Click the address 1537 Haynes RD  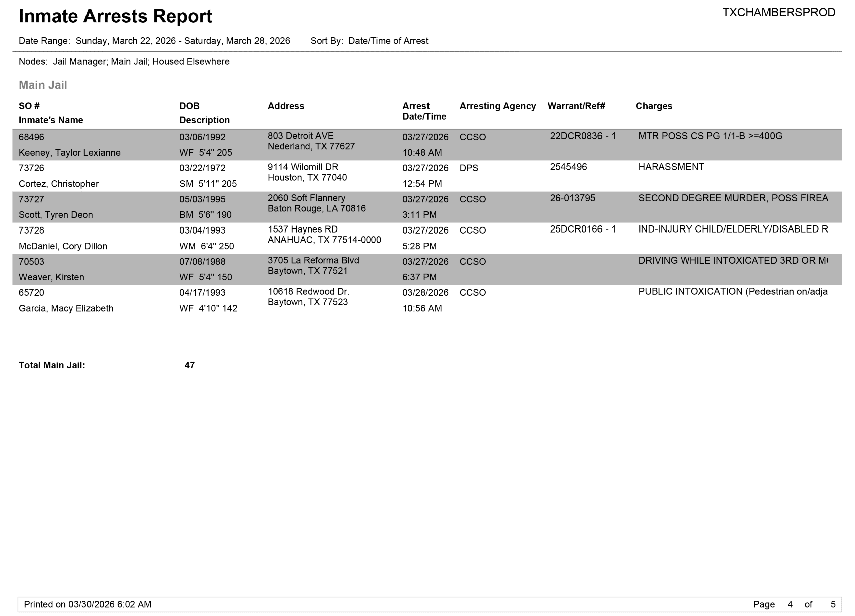(302, 229)
